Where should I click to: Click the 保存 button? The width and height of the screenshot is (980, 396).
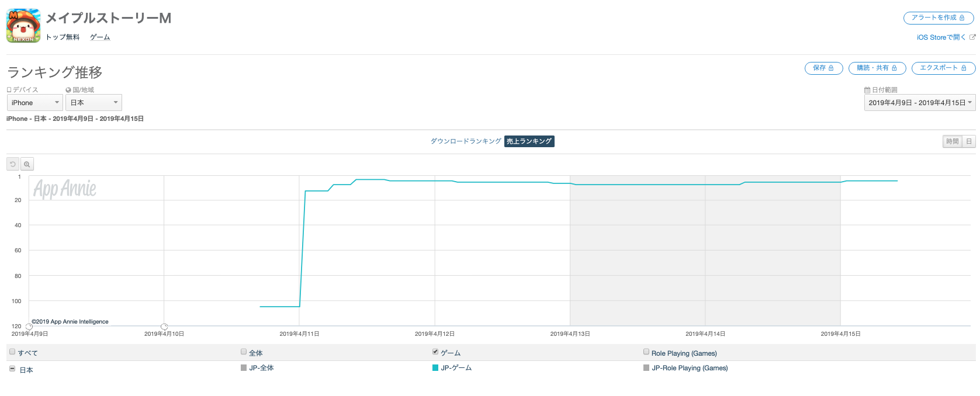(x=824, y=68)
